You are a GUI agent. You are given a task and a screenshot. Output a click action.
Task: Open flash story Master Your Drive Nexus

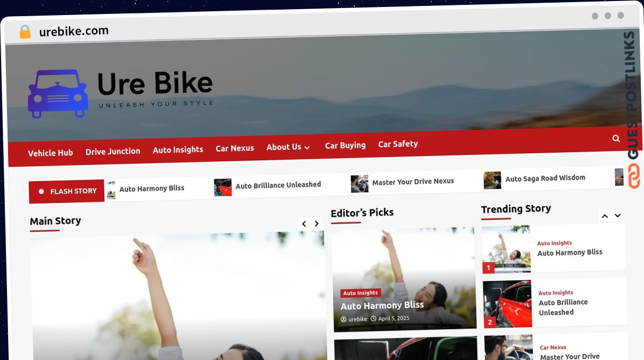(413, 182)
